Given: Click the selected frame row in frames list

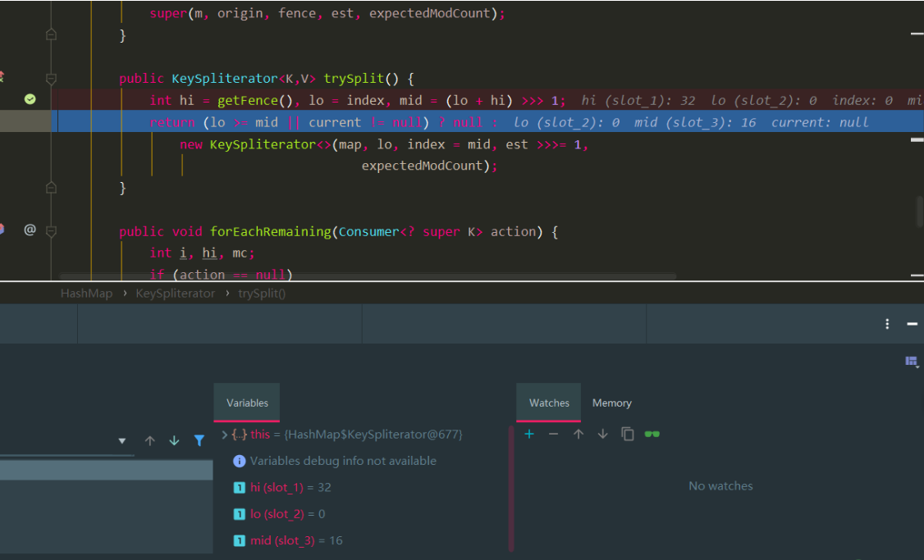Looking at the screenshot, I should click(106, 470).
